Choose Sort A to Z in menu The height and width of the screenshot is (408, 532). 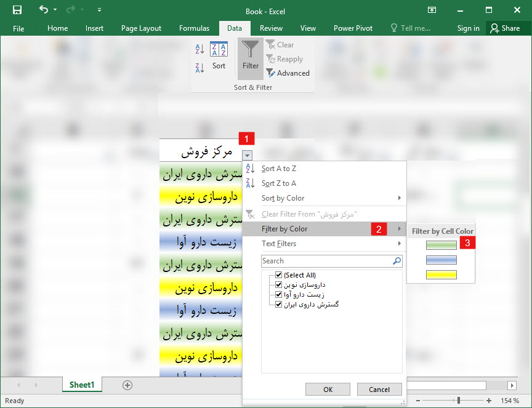click(x=324, y=169)
